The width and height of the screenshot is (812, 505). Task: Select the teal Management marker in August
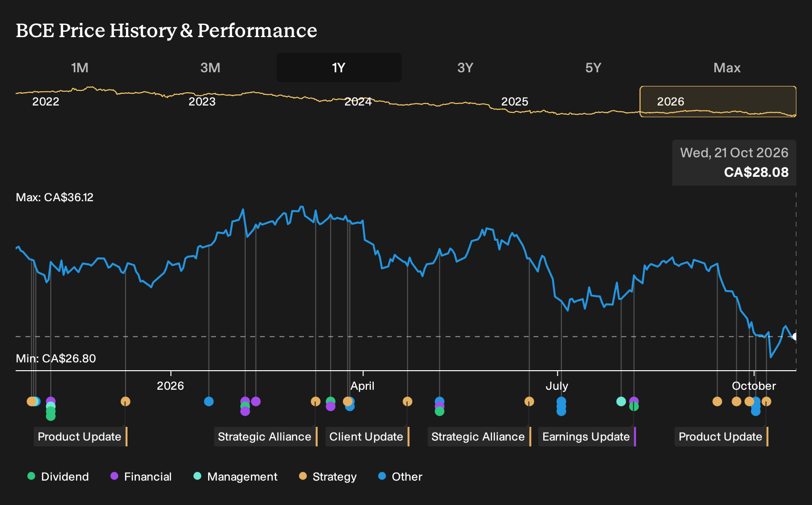621,401
